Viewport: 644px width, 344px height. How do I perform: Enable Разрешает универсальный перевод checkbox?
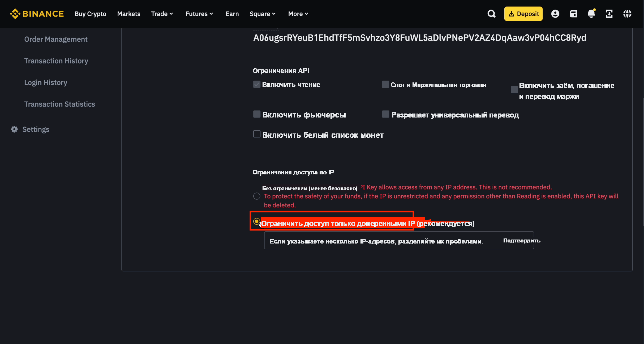click(385, 114)
